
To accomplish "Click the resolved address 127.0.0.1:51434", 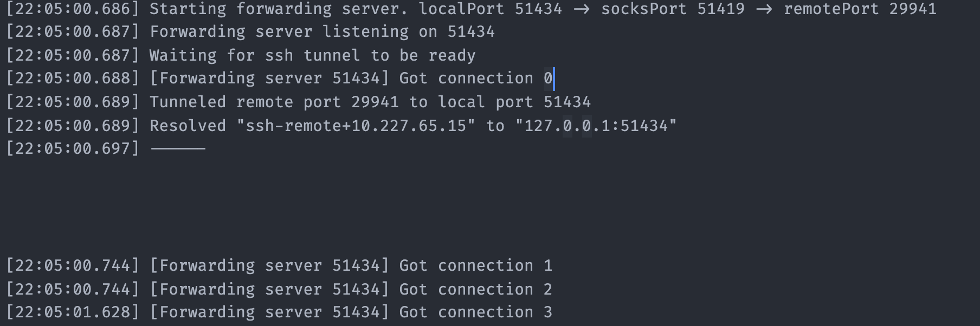I will pyautogui.click(x=596, y=126).
